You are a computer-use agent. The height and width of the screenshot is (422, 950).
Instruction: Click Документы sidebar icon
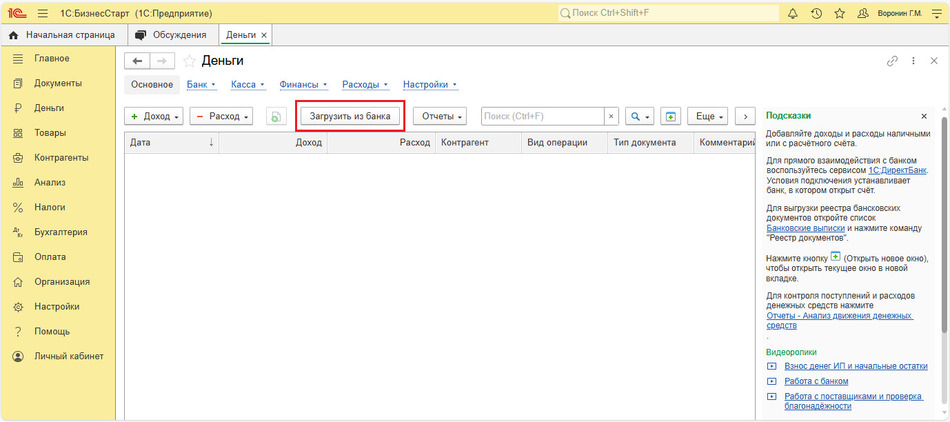click(18, 84)
